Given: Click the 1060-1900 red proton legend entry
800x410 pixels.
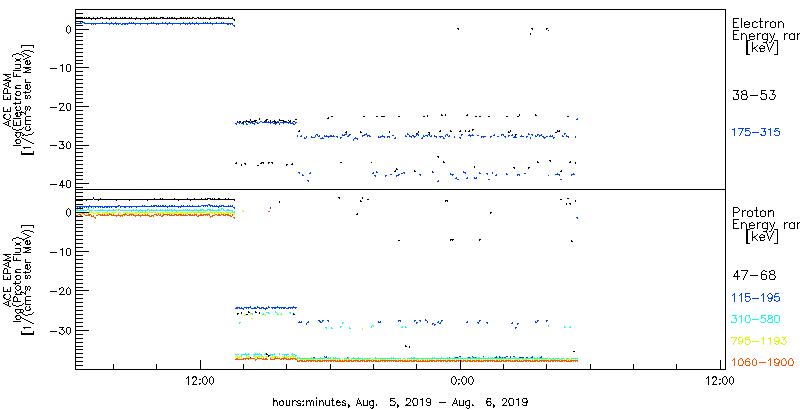Looking at the screenshot, I should 763,363.
